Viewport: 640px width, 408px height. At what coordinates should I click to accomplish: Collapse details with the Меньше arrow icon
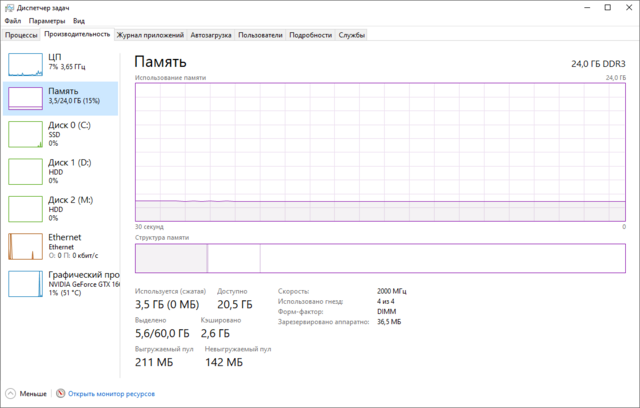pyautogui.click(x=11, y=394)
